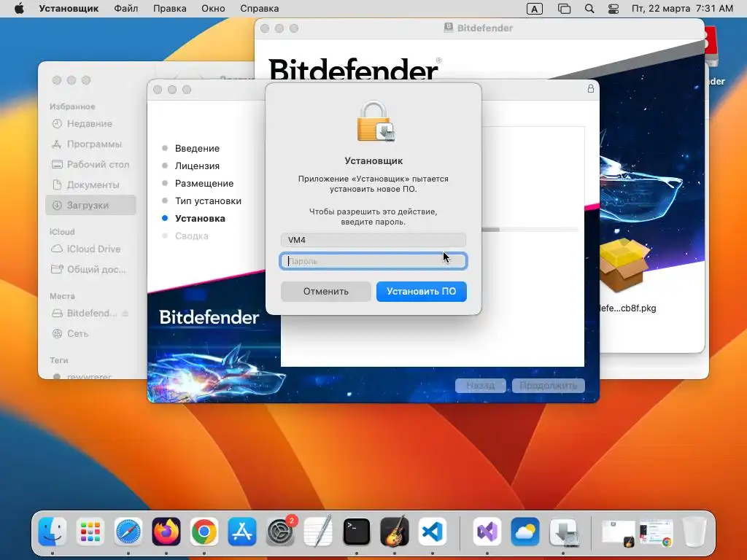Open the App Store in the Dock
The image size is (747, 560).
tap(242, 532)
